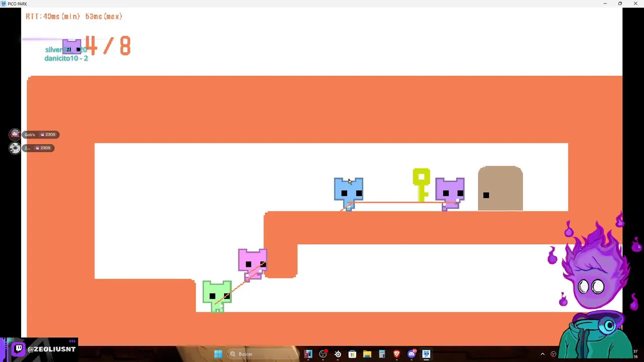Viewport: 644px width, 362px height.
Task: Open OBS Studio from the taskbar
Action: click(x=323, y=354)
